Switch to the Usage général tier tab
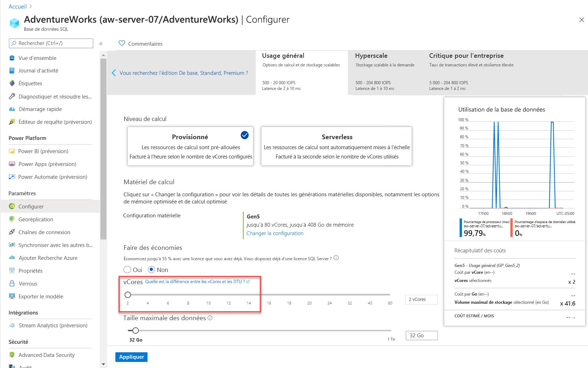 pos(302,73)
